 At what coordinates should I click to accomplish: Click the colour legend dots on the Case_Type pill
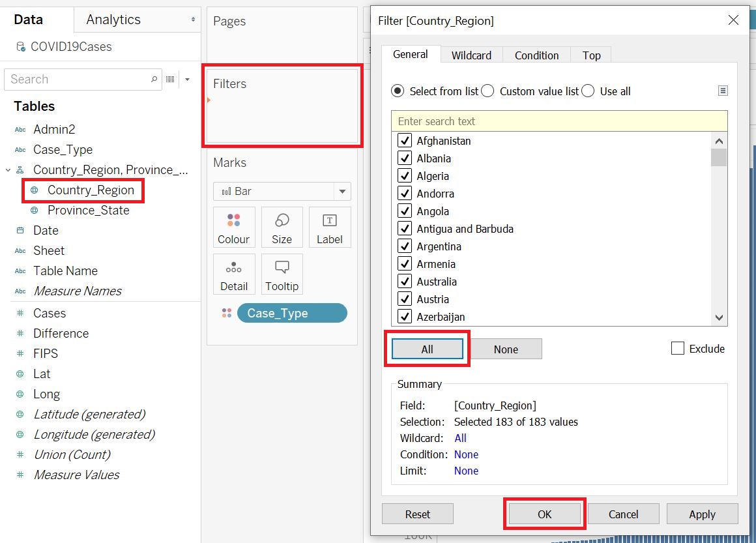pos(225,313)
